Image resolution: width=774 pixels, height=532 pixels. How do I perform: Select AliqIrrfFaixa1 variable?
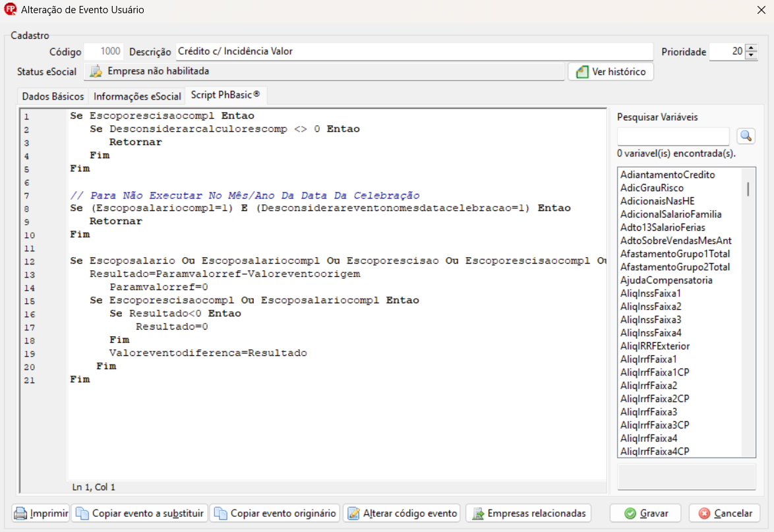[648, 359]
